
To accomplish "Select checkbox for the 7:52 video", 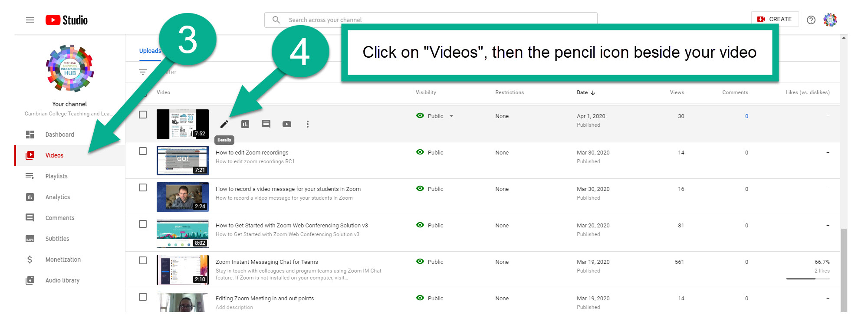I will pyautogui.click(x=143, y=115).
